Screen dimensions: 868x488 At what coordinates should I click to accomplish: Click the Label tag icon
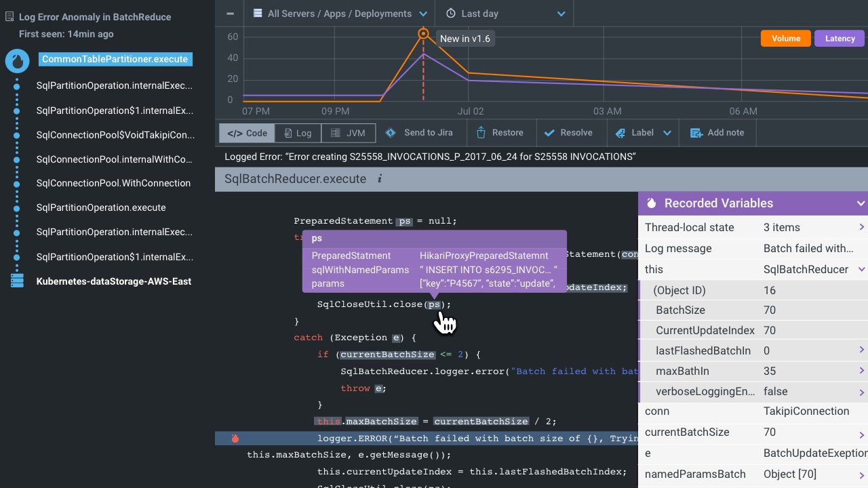pos(620,133)
